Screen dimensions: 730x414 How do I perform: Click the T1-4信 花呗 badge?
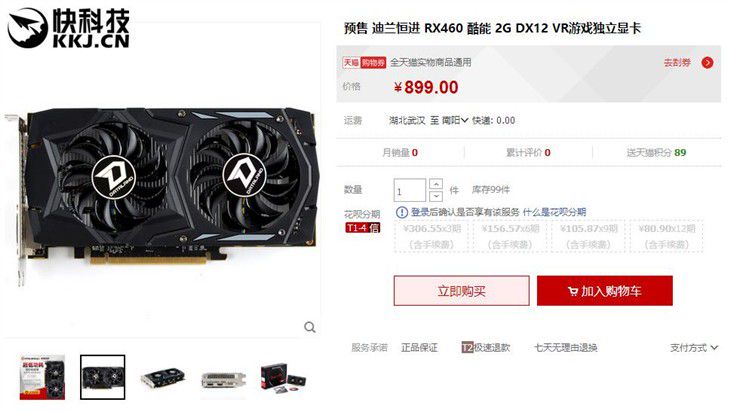point(362,228)
